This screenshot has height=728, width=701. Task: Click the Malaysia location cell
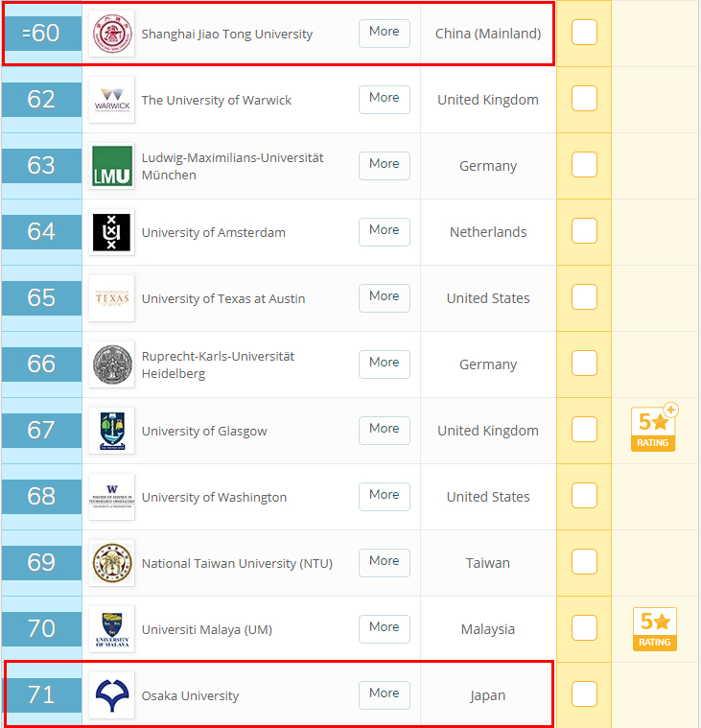[x=488, y=629]
